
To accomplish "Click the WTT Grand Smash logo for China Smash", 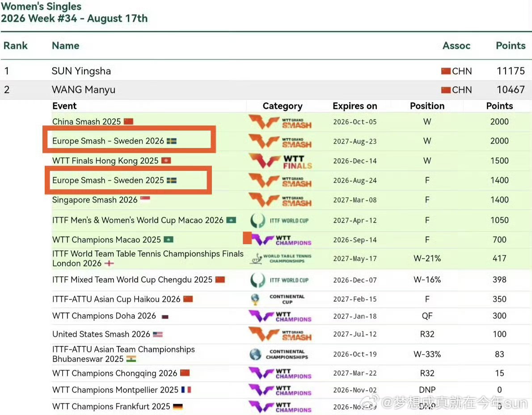I will pyautogui.click(x=280, y=122).
